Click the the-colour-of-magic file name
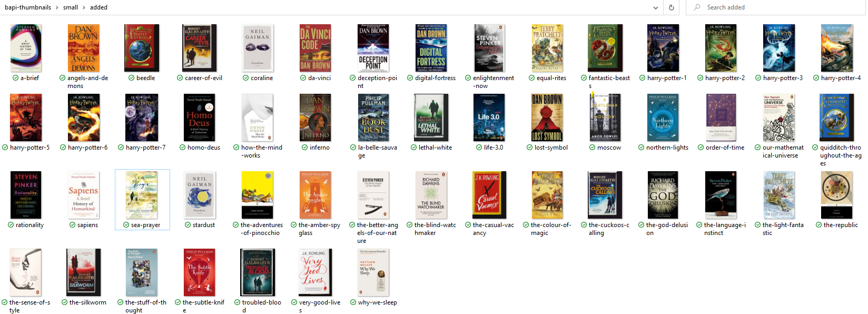The height and width of the screenshot is (314, 868). point(551,229)
